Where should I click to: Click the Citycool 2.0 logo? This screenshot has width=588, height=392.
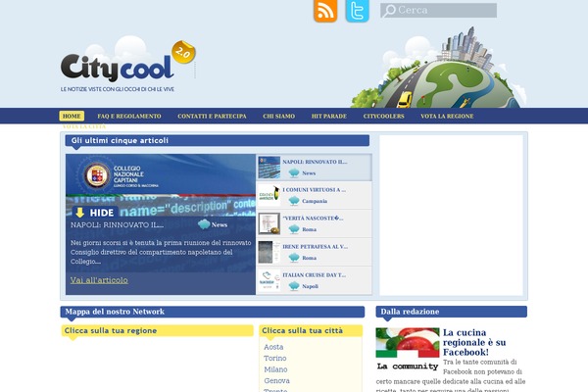click(127, 64)
